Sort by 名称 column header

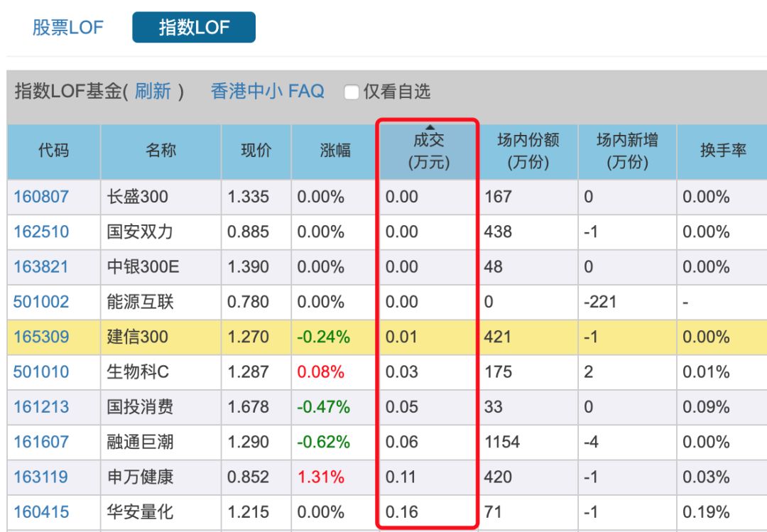[x=161, y=151]
